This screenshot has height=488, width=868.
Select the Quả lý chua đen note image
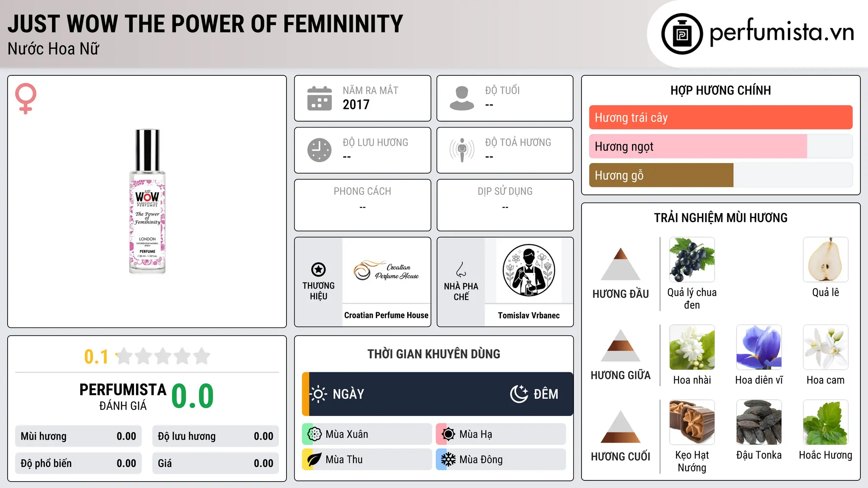coord(692,260)
